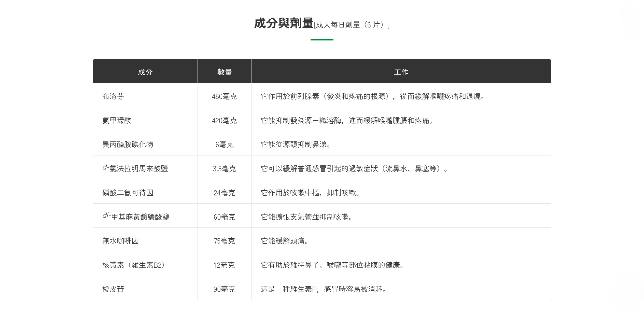
Task: Click the 成分 column header
Action: point(145,72)
